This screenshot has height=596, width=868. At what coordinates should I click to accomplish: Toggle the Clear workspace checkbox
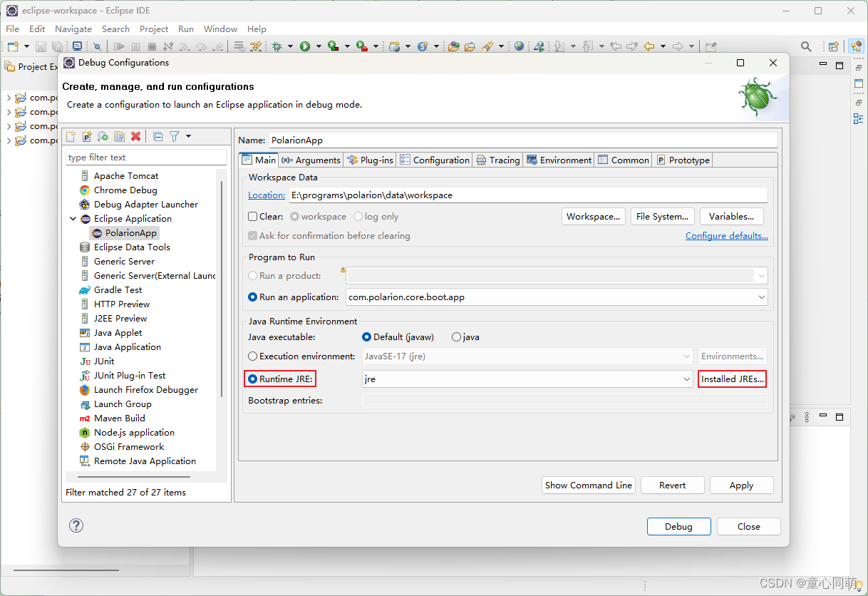pyautogui.click(x=252, y=216)
